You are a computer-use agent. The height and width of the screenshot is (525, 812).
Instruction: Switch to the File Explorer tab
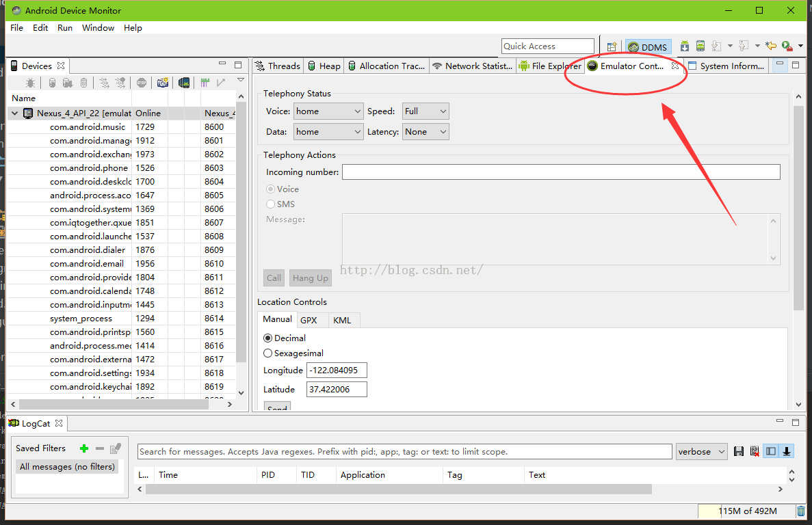coord(550,66)
